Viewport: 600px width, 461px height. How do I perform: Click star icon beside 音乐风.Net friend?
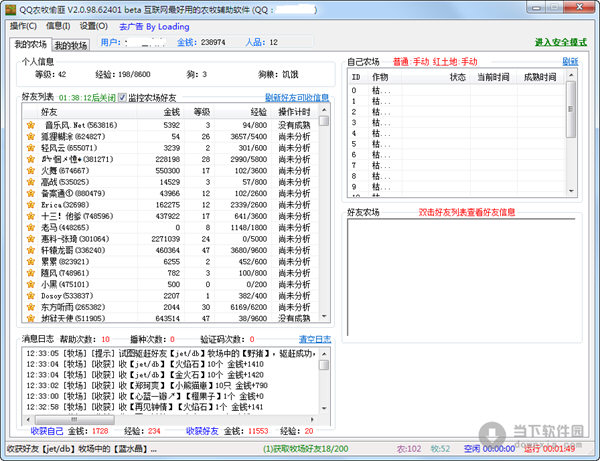point(31,125)
